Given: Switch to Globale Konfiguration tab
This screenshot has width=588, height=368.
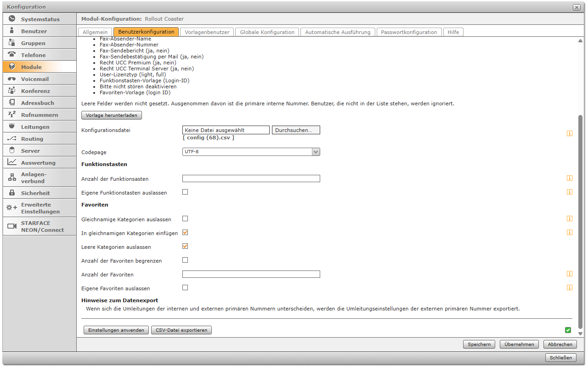Looking at the screenshot, I should point(267,32).
